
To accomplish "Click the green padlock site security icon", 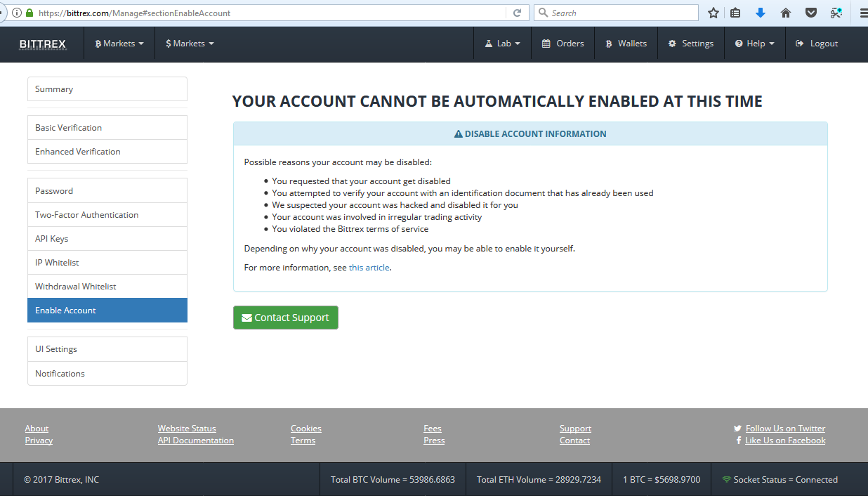I will tap(29, 13).
